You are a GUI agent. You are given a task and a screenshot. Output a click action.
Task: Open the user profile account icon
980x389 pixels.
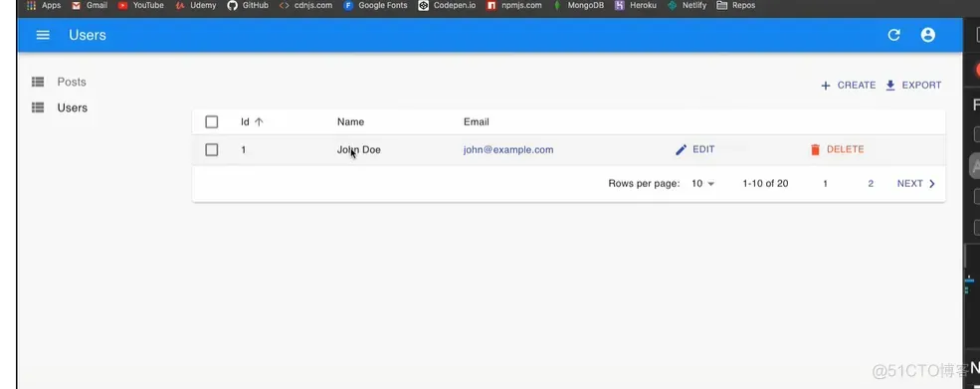point(927,35)
